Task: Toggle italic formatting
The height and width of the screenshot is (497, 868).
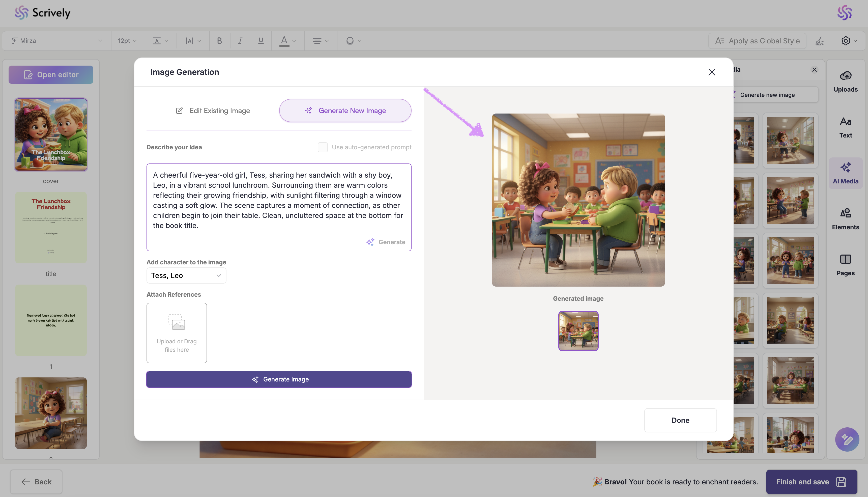Action: [x=240, y=41]
